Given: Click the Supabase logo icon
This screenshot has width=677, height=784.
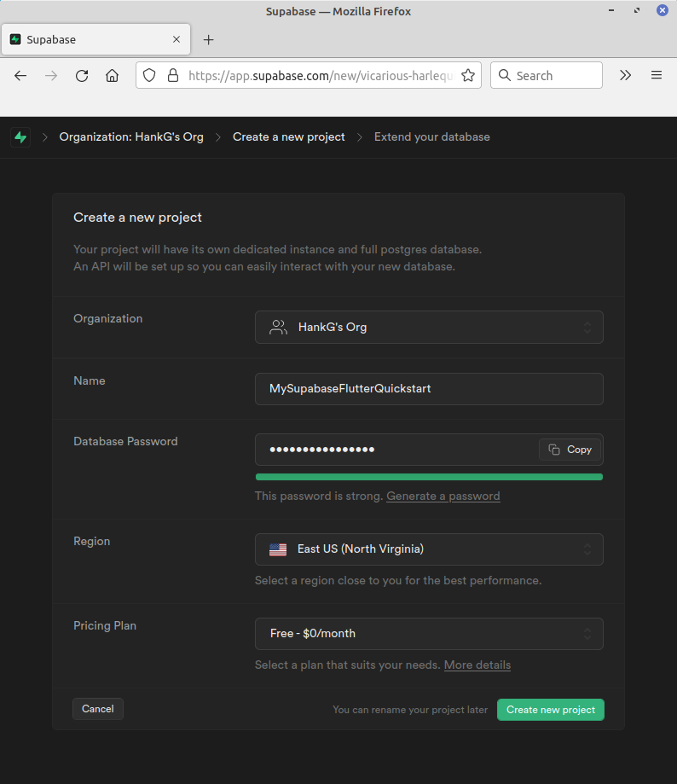Looking at the screenshot, I should pos(20,137).
